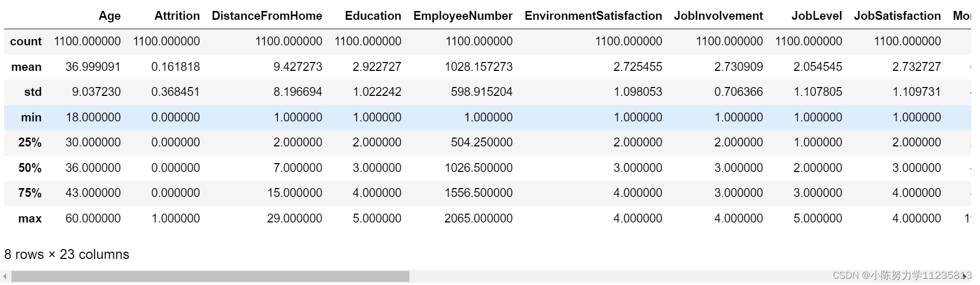Click Age std value 9.037230
Screen dimensions: 980x285
96,92
